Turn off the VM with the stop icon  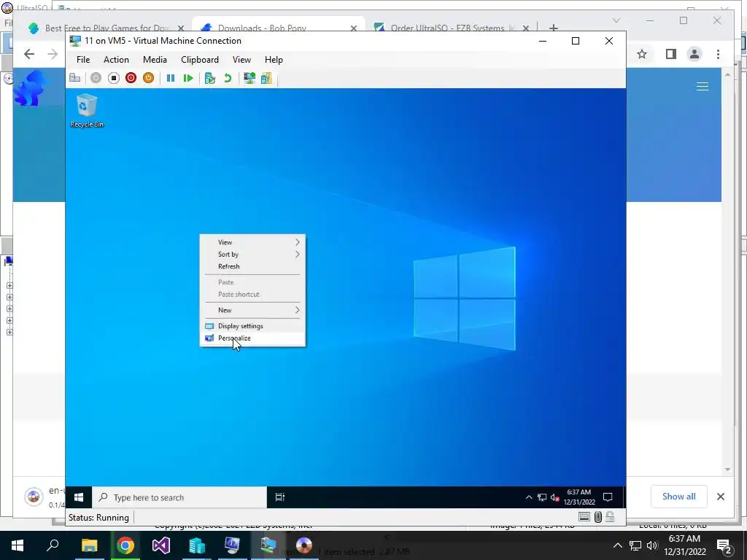[x=113, y=78]
